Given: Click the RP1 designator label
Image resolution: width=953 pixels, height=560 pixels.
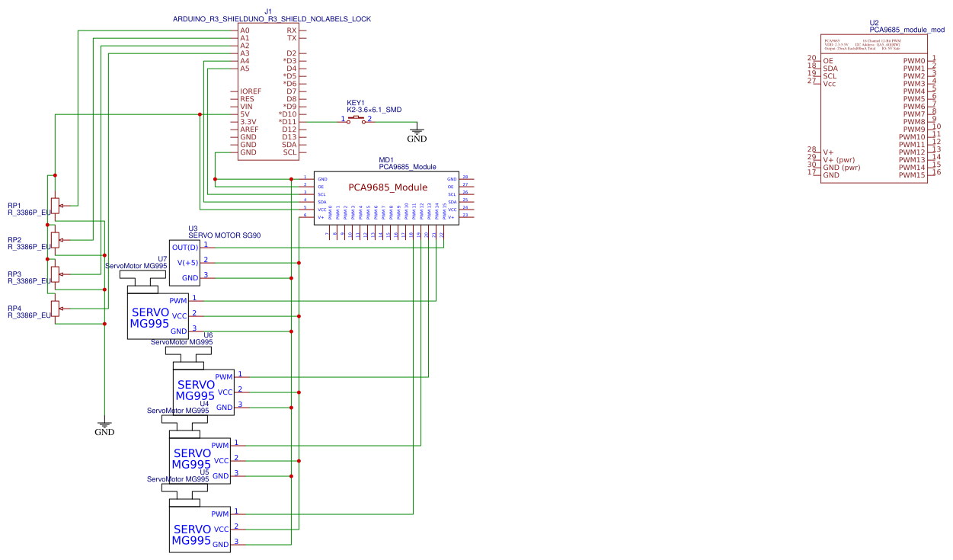Looking at the screenshot, I should tap(14, 206).
